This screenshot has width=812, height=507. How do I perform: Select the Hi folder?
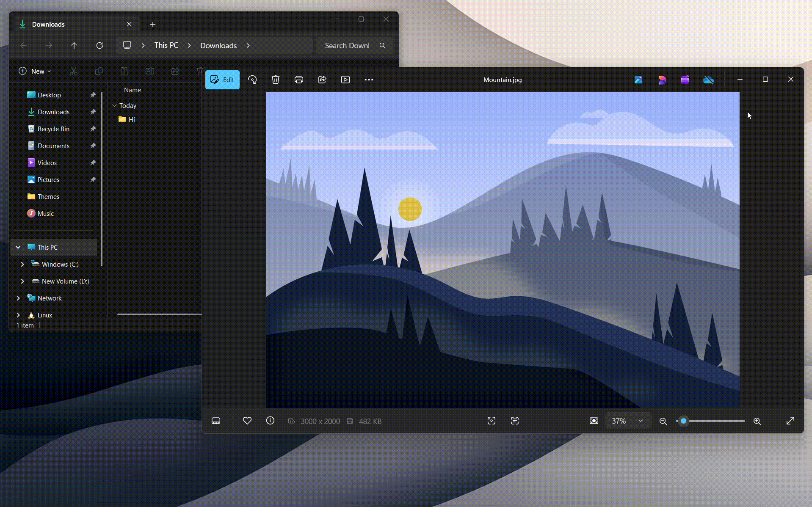coord(127,120)
